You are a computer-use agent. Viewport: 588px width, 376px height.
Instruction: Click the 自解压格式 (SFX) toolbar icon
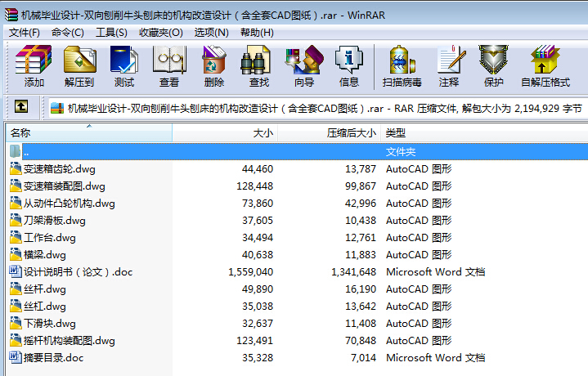pos(545,59)
